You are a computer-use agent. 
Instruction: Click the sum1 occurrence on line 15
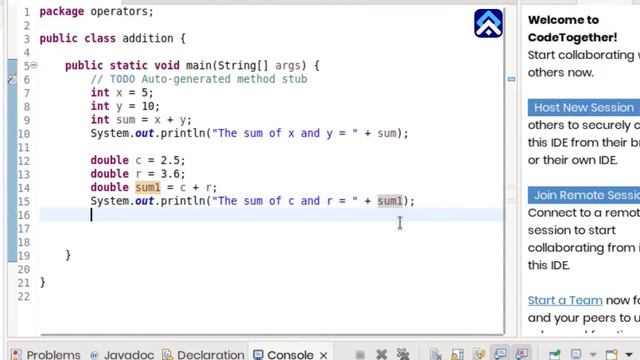[390, 201]
